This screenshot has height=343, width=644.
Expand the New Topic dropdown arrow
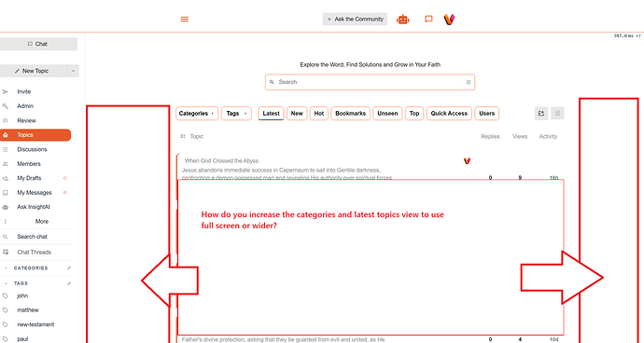coord(73,71)
